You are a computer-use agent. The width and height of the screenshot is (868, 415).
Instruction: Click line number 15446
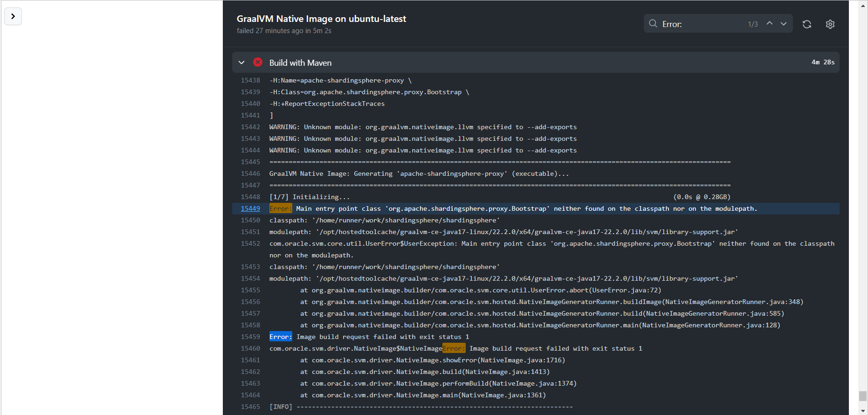click(250, 173)
